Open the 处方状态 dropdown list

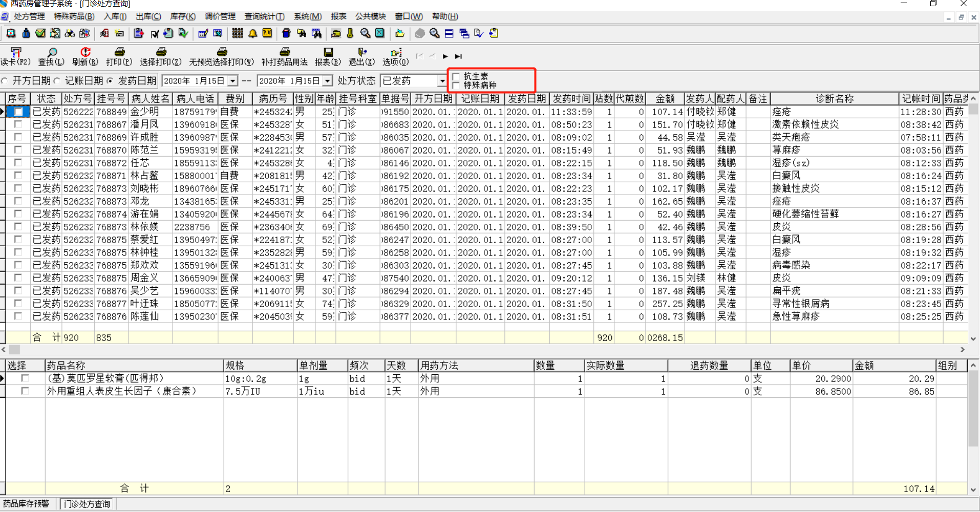[442, 81]
